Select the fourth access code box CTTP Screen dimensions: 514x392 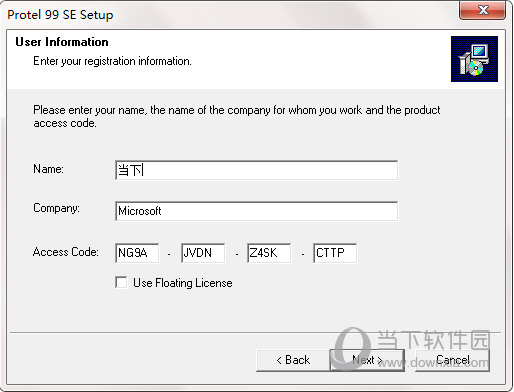point(335,253)
